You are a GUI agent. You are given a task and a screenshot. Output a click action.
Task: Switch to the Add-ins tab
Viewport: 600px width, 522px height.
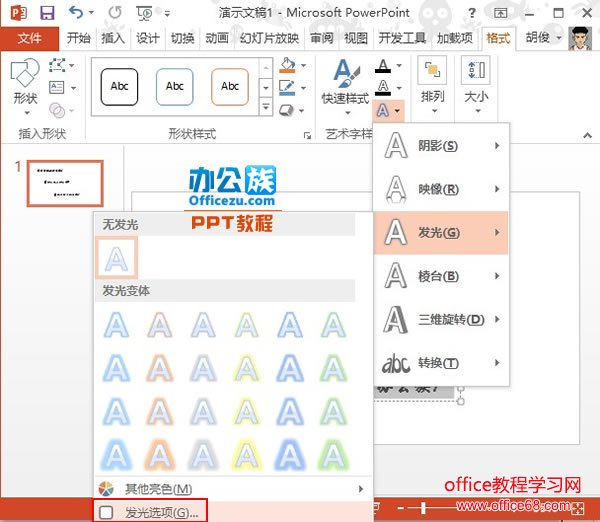pyautogui.click(x=455, y=38)
